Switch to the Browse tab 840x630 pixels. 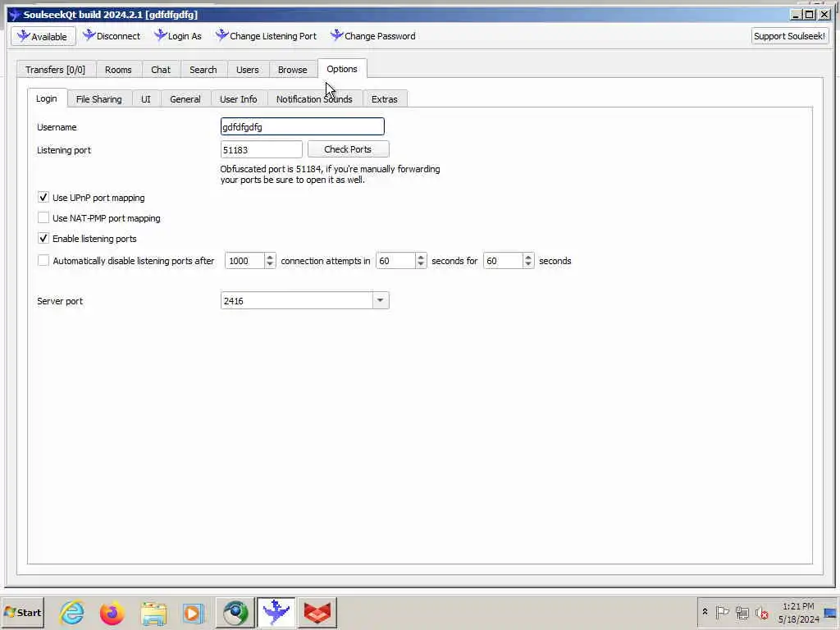click(293, 70)
